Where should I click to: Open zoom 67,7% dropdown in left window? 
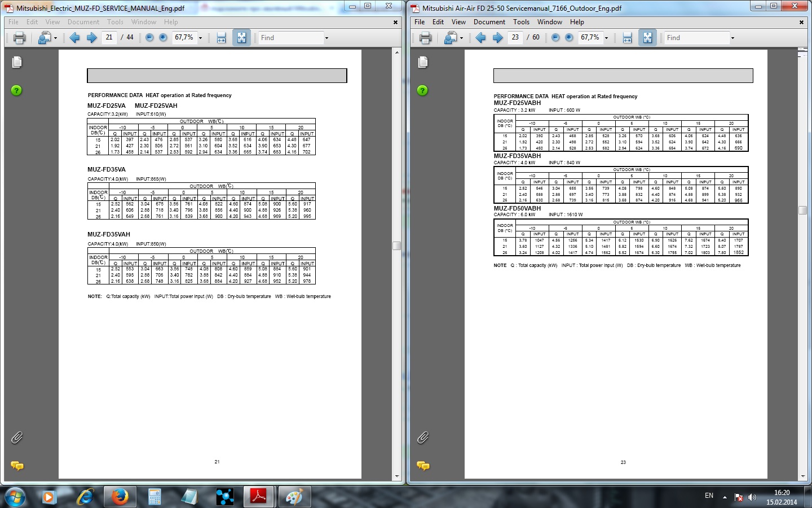(x=200, y=38)
